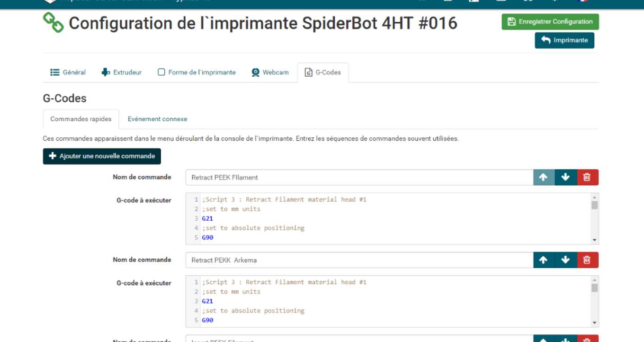Click scroll-up arrow in Retract PEEK FIlament G-code editor
Image resolution: width=644 pixels, height=342 pixels.
(x=595, y=197)
